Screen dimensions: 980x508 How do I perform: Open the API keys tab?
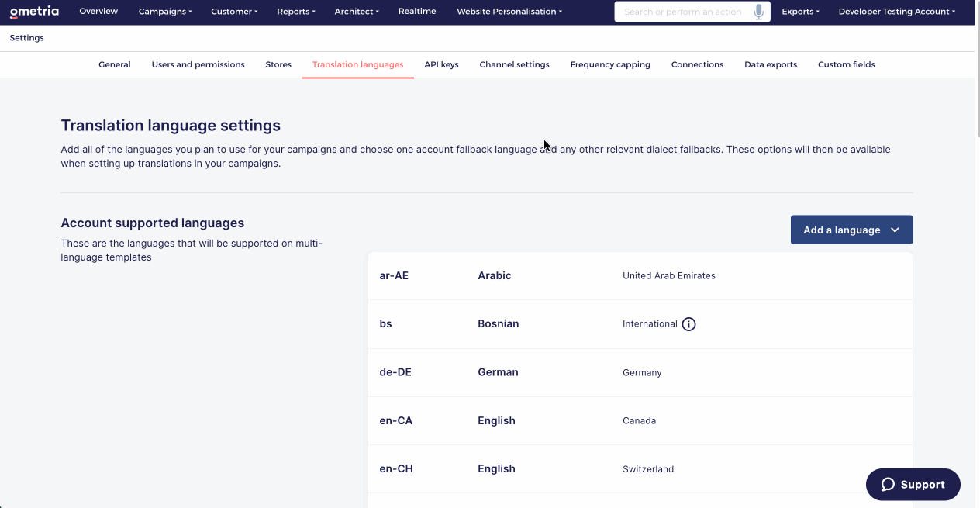[x=441, y=65]
